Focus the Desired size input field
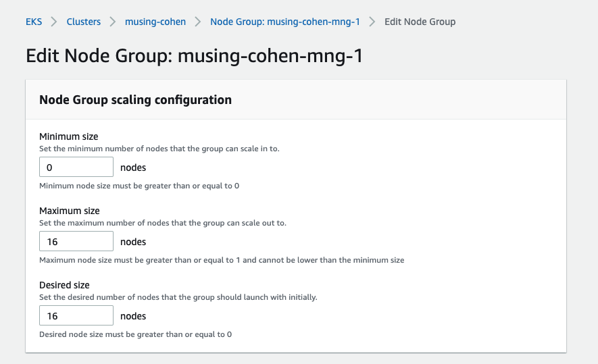The image size is (598, 364). [x=76, y=315]
